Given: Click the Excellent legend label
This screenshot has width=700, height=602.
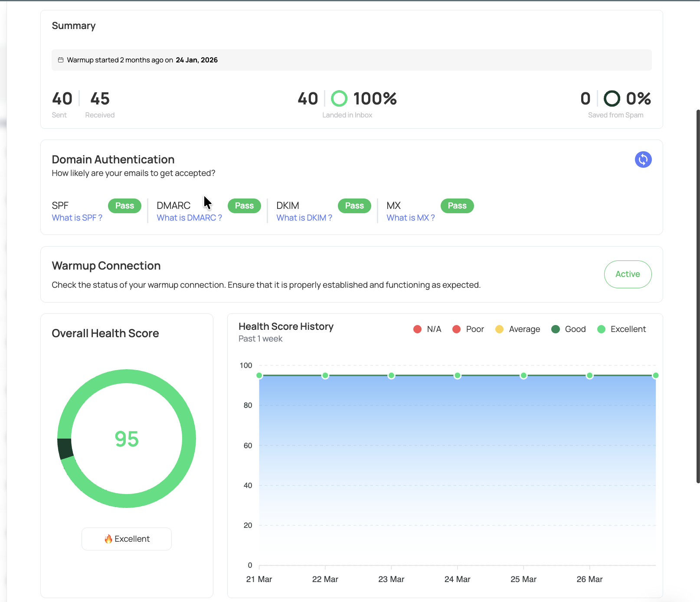Looking at the screenshot, I should pos(628,329).
